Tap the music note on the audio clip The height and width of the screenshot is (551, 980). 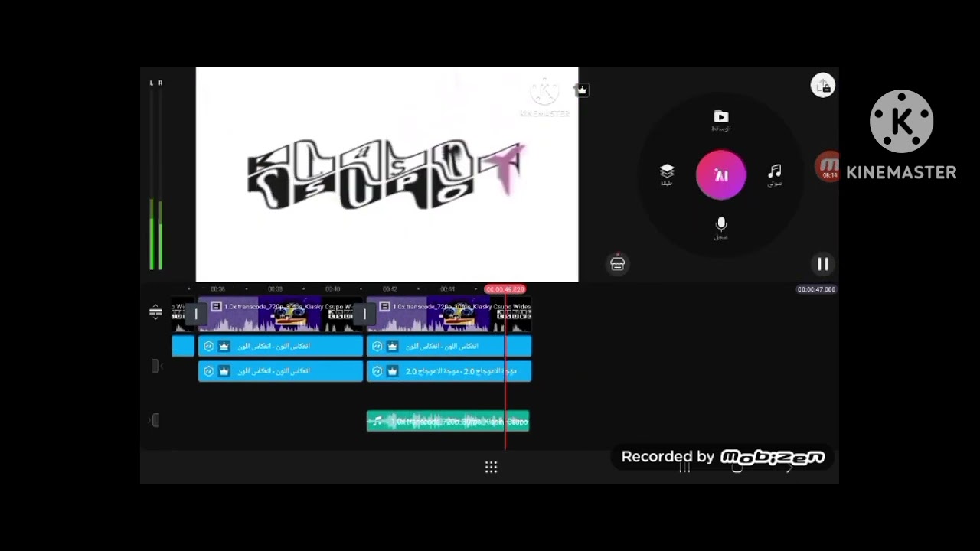(377, 421)
